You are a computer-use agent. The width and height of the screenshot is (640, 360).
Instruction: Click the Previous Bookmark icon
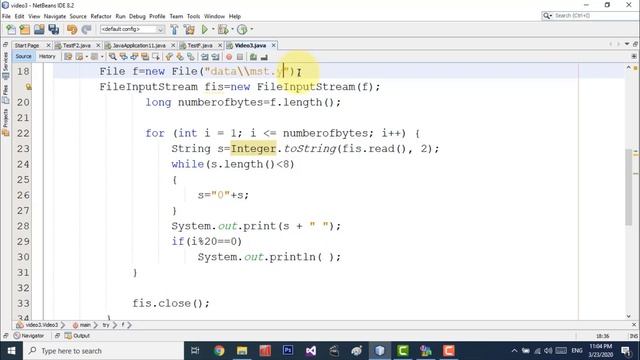(169, 57)
